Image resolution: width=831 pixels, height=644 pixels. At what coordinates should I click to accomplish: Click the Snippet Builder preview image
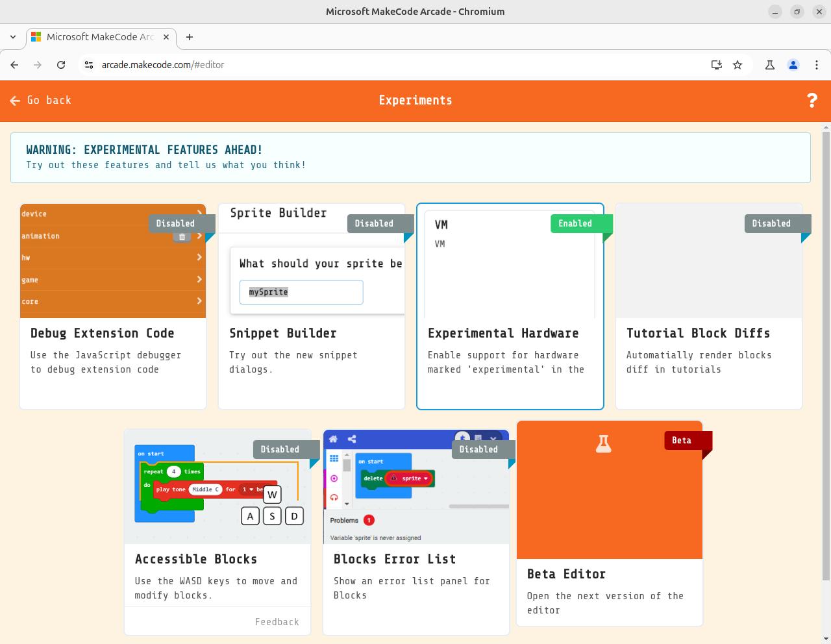point(312,261)
